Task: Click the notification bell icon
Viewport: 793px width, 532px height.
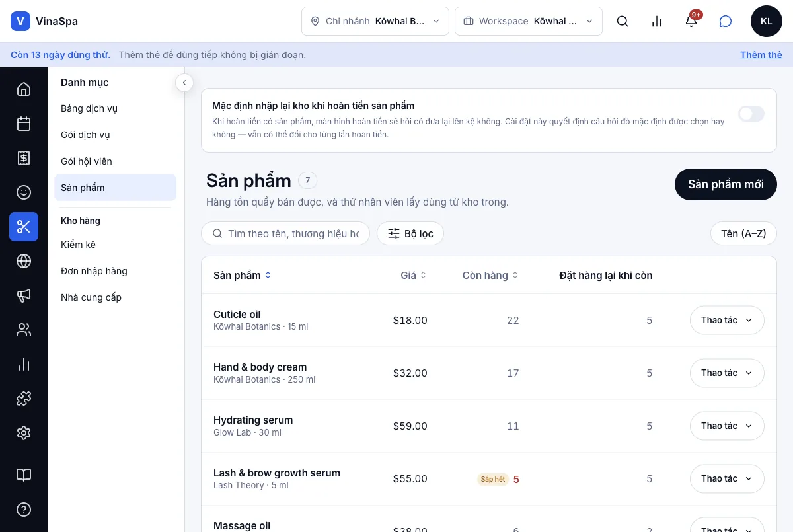Action: [691, 21]
